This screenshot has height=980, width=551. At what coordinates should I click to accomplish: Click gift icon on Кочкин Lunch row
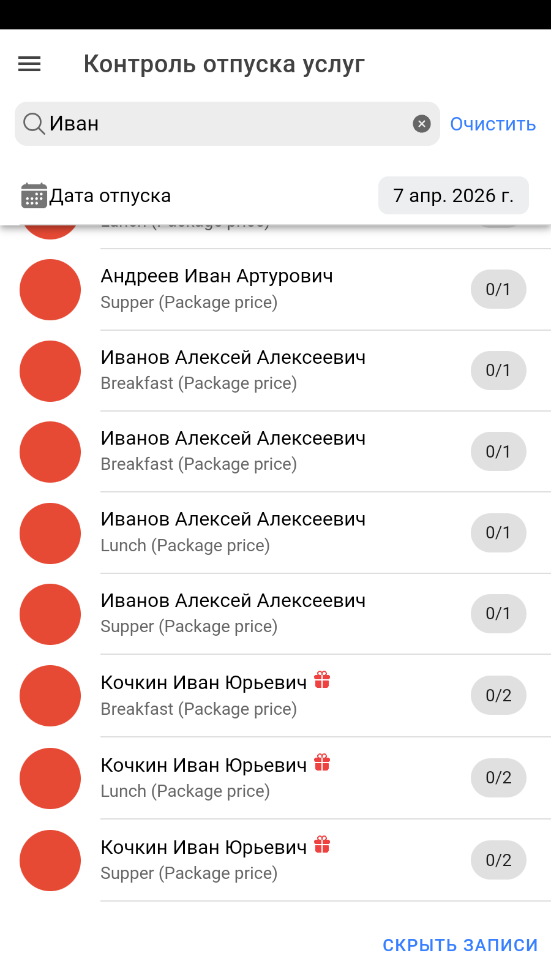322,763
